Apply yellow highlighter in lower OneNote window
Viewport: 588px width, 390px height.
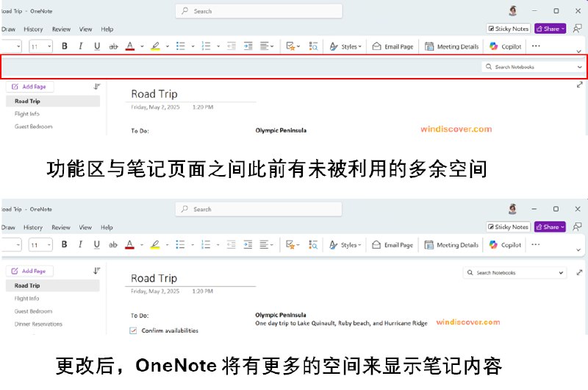coord(155,244)
